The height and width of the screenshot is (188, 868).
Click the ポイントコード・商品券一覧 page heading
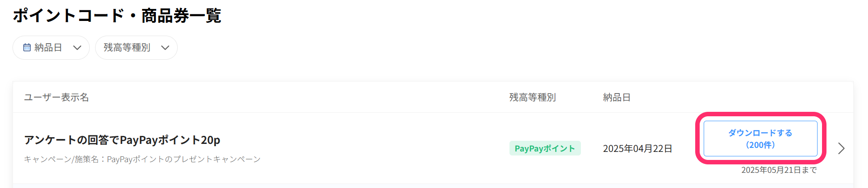117,16
